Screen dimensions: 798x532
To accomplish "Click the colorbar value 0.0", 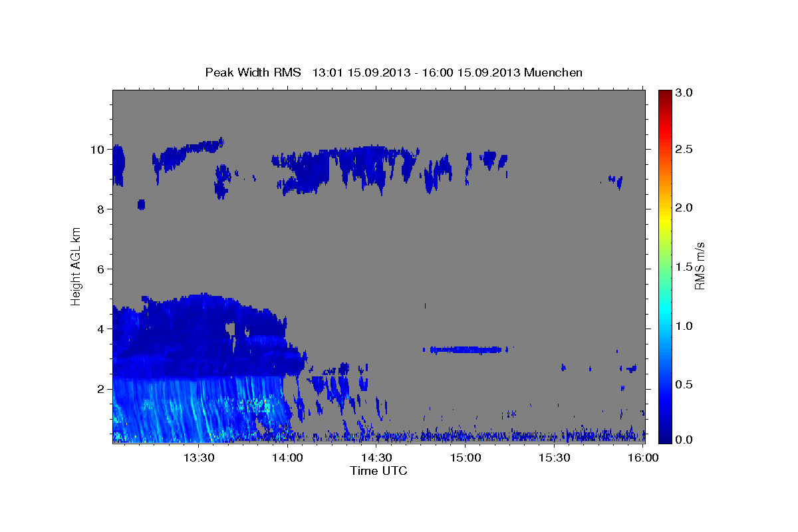I will click(684, 440).
